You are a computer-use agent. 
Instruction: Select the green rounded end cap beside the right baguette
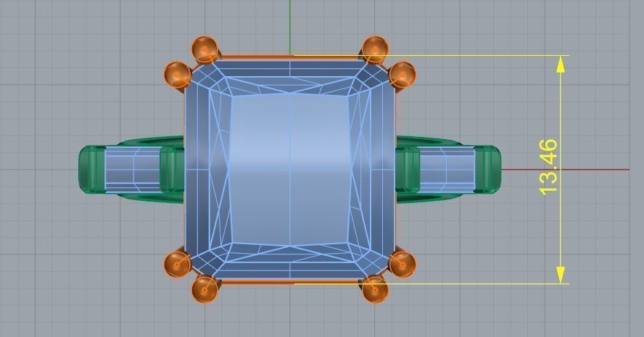488,169
